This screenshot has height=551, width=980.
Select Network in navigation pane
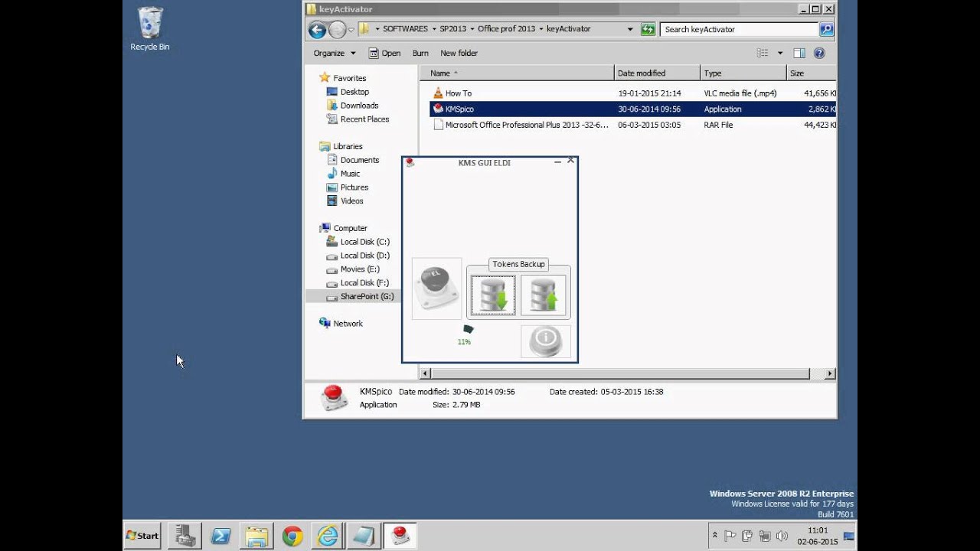click(x=348, y=324)
